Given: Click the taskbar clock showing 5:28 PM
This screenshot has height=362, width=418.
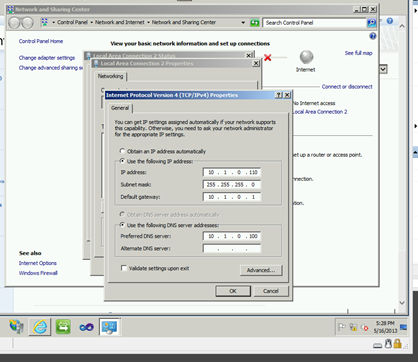Looking at the screenshot, I should click(385, 327).
